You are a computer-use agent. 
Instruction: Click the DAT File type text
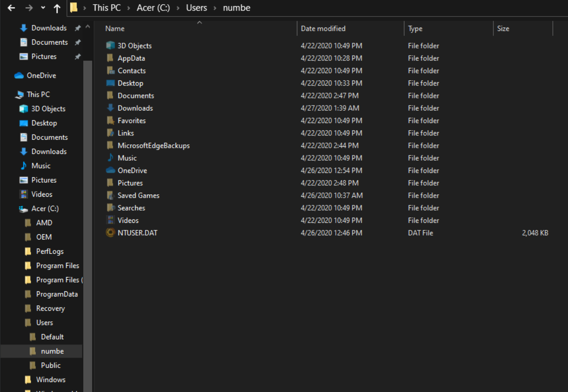[420, 233]
